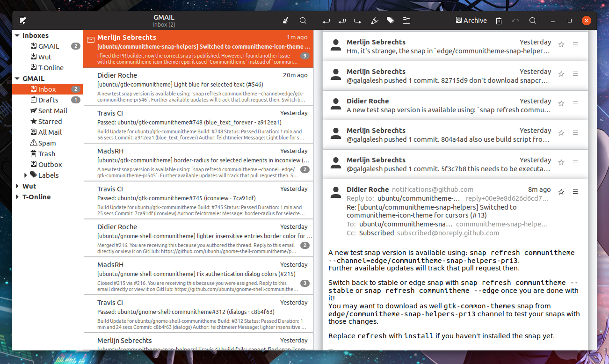Expand the Wut account
609x364 pixels.
(x=17, y=186)
